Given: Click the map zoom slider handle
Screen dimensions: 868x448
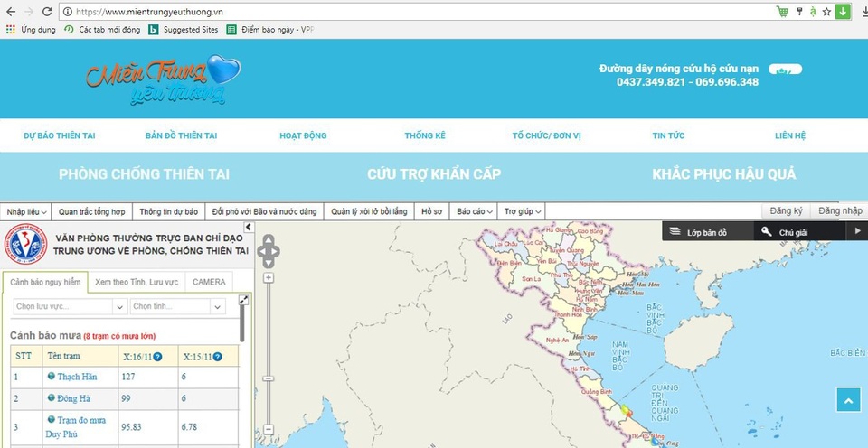Looking at the screenshot, I should pos(269,378).
